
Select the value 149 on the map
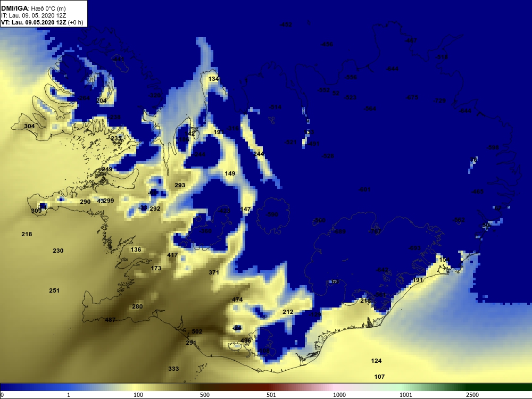point(230,173)
